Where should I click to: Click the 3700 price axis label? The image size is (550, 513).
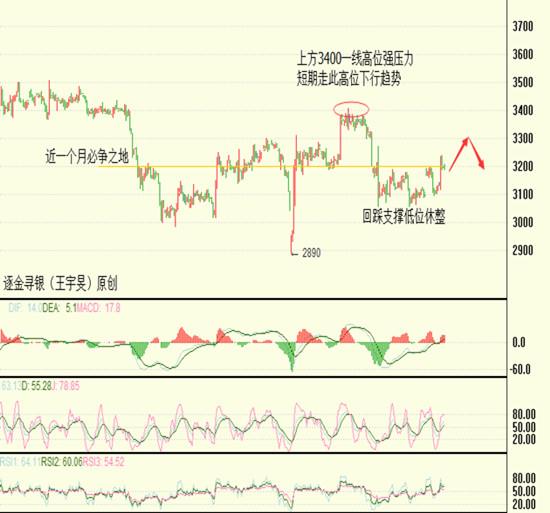pos(523,26)
